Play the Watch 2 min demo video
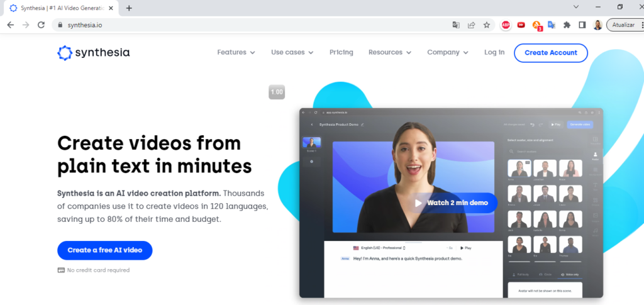Image resolution: width=644 pixels, height=305 pixels. pyautogui.click(x=451, y=202)
